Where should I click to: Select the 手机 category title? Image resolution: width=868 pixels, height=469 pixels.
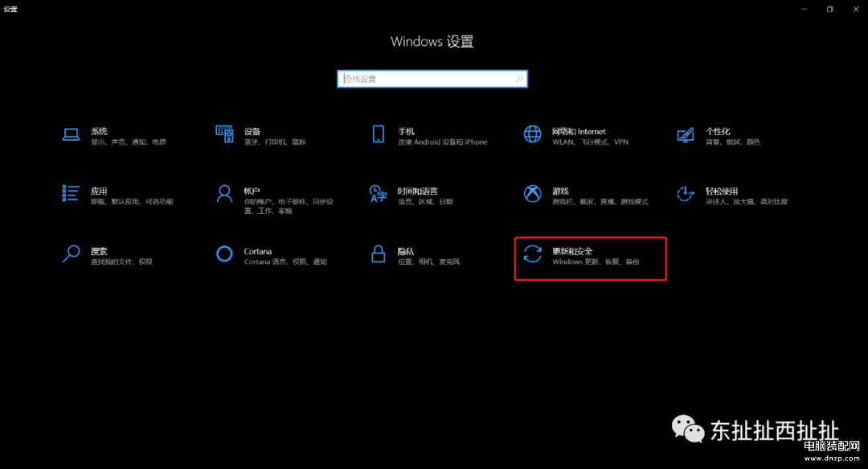click(407, 131)
